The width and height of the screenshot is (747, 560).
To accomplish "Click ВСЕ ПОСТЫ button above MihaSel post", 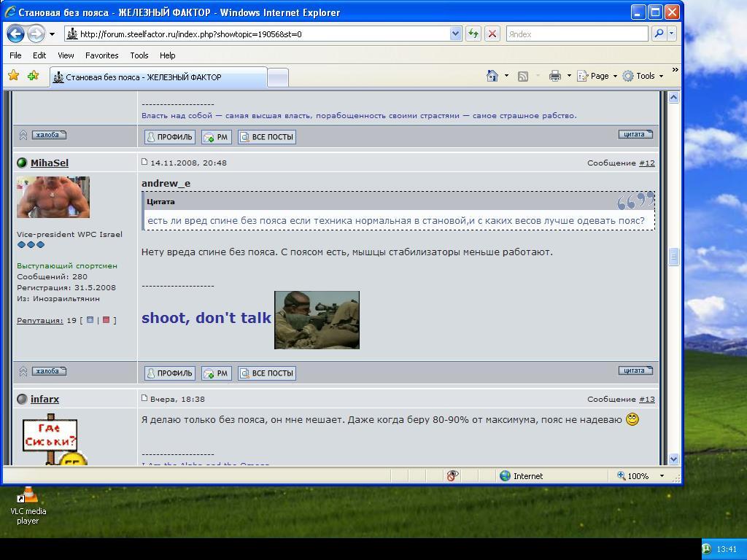I will (x=267, y=136).
